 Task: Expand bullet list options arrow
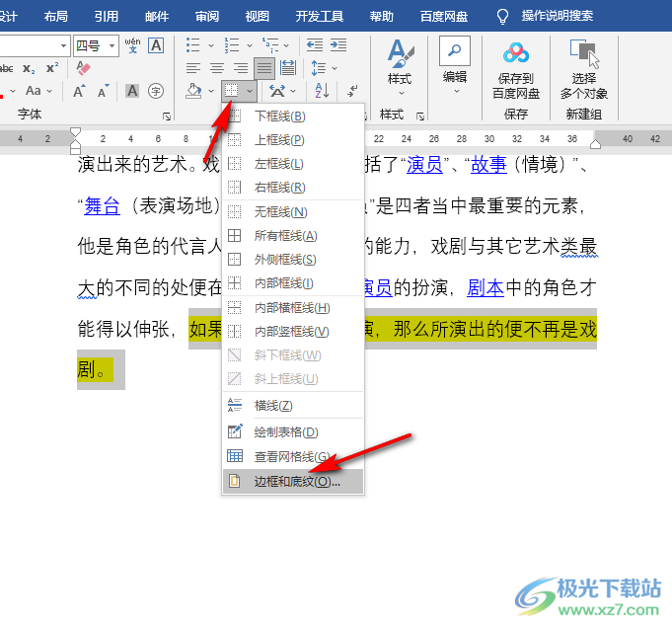[x=211, y=45]
